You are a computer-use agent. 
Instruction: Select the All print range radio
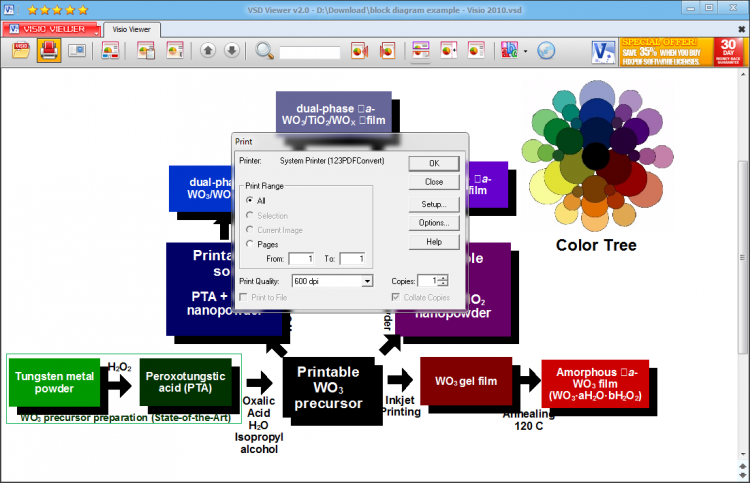pyautogui.click(x=250, y=200)
